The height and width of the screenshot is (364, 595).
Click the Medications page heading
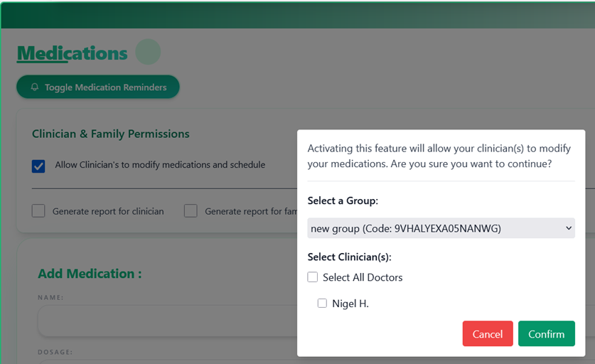pos(72,53)
